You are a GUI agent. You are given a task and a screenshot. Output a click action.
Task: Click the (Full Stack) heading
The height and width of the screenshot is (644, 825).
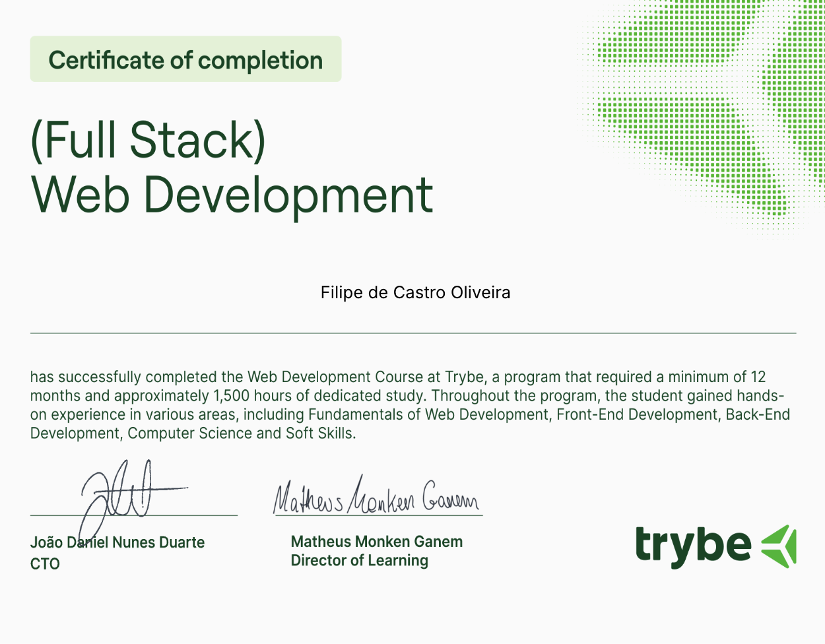pos(148,140)
